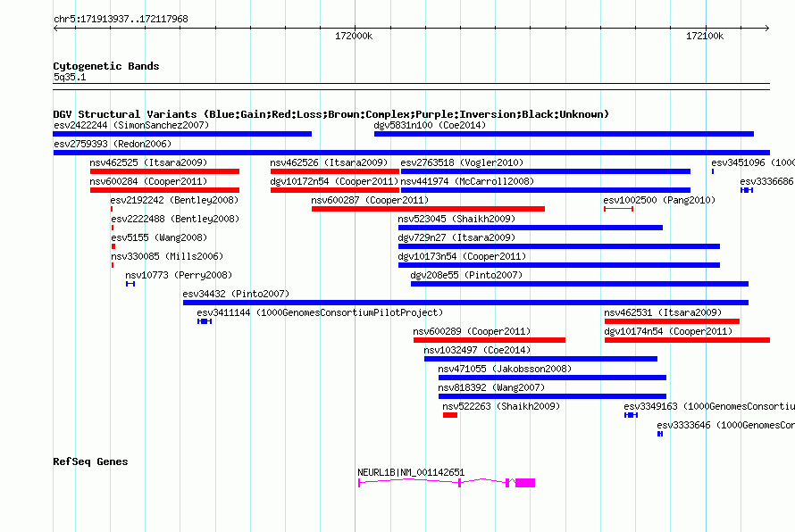This screenshot has height=532, width=795.
Task: Select the esv3336686 variant label
Action: pyautogui.click(x=767, y=181)
